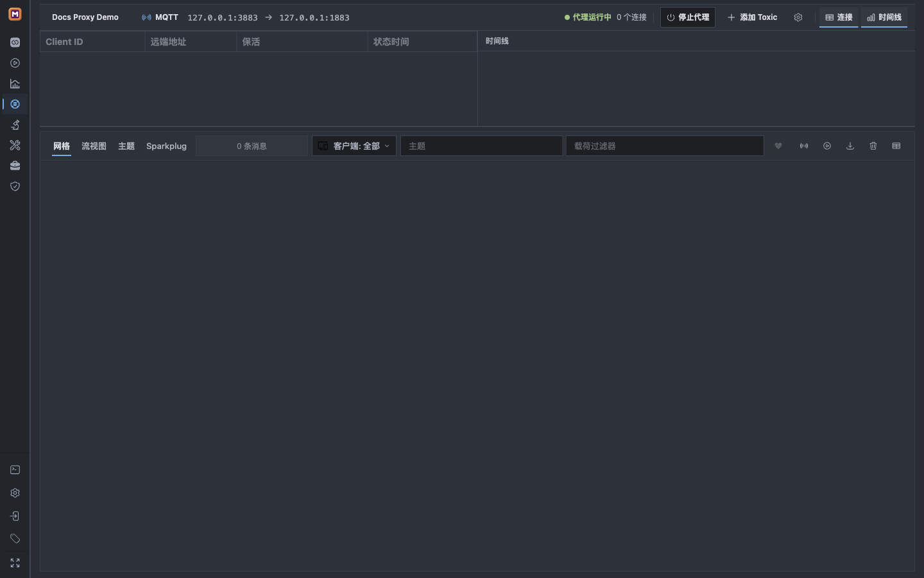Open the link/connections sidebar icon
The height and width of the screenshot is (578, 924).
(15, 42)
